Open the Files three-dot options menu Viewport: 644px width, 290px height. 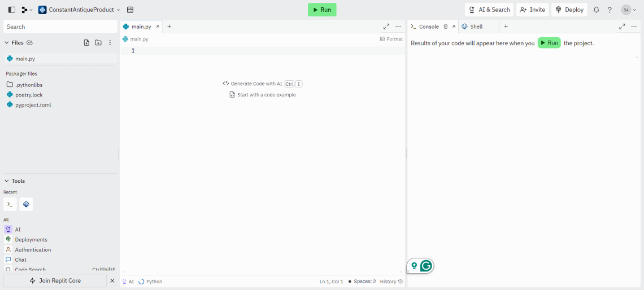pyautogui.click(x=110, y=43)
